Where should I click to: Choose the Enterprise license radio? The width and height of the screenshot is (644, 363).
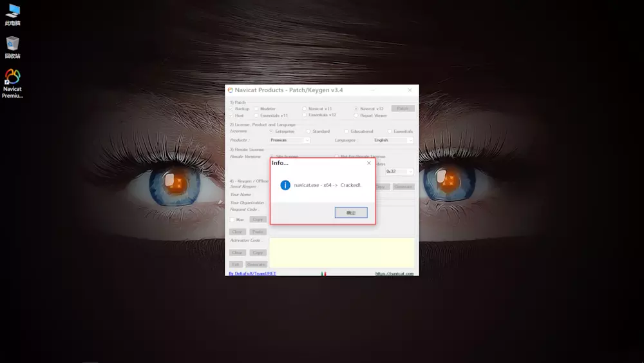(271, 132)
